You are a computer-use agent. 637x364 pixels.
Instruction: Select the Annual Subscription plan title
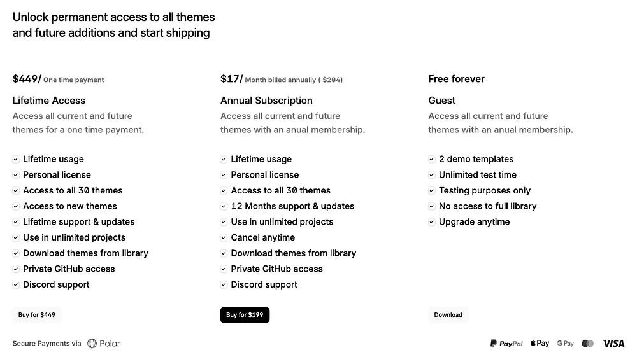(x=266, y=101)
